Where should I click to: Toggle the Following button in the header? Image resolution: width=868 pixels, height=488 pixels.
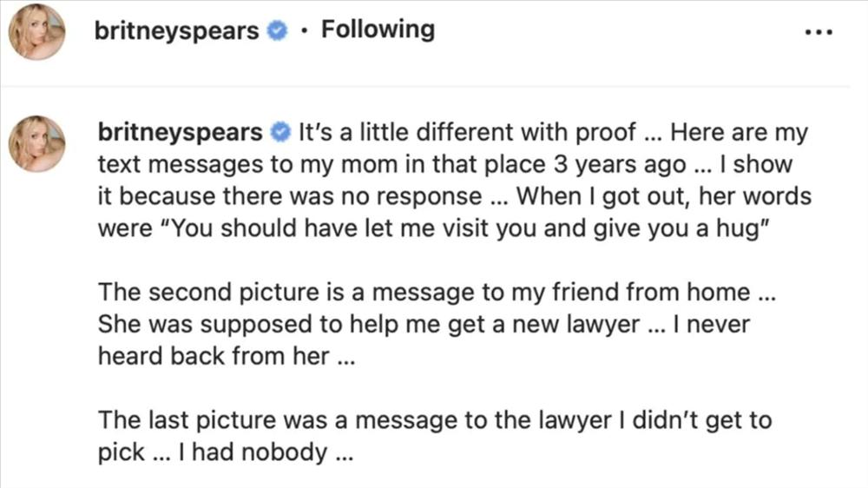[x=378, y=30]
